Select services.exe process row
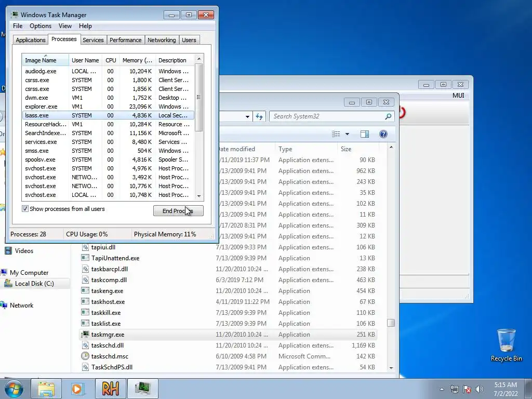 click(x=108, y=142)
